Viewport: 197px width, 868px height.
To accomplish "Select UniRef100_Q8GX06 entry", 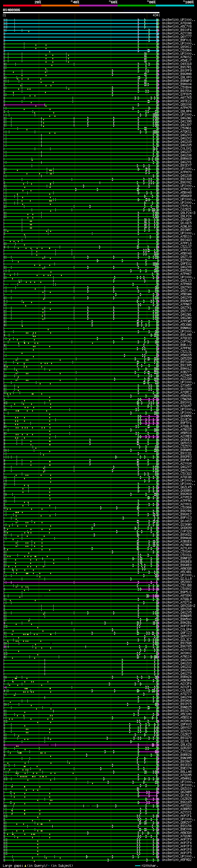I will [177, 105].
